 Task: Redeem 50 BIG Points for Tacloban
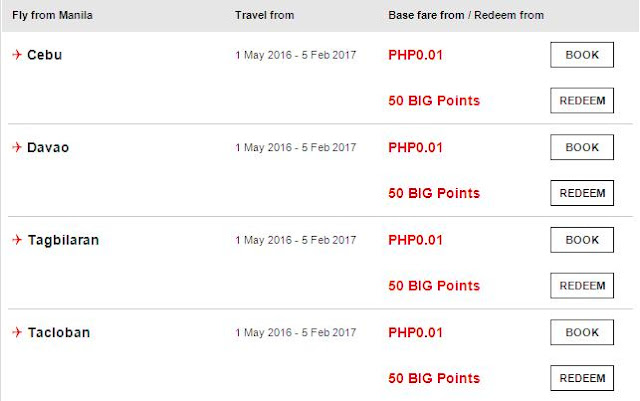(x=582, y=378)
